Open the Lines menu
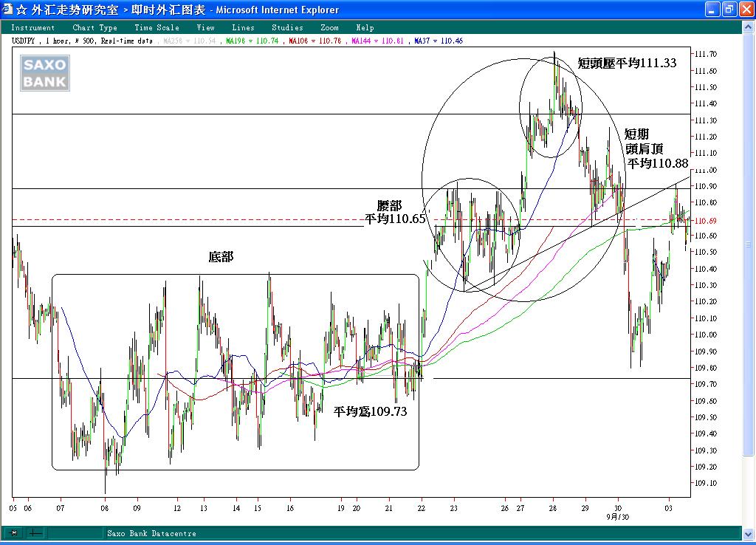756x545 pixels. tap(243, 28)
